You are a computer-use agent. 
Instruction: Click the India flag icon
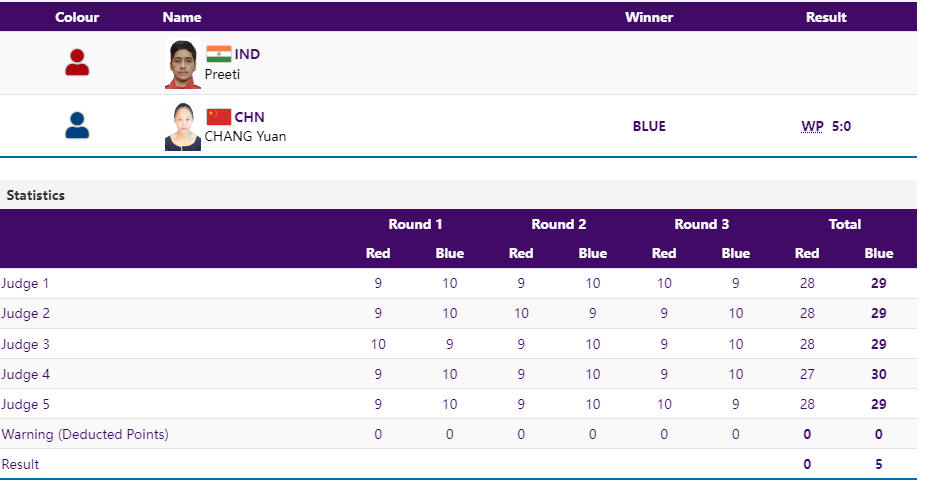pos(218,54)
